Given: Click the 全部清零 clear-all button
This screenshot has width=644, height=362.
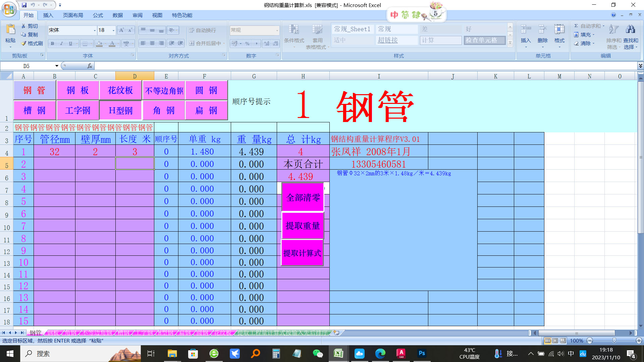Looking at the screenshot, I should click(303, 197).
